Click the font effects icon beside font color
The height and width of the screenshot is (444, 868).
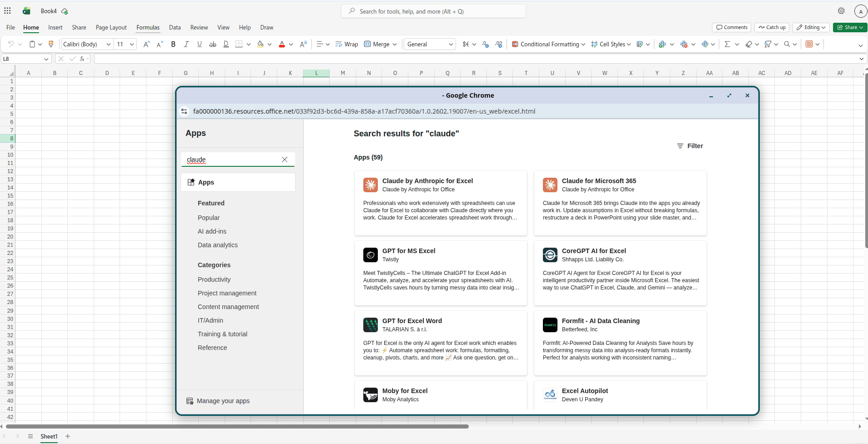[x=303, y=44]
